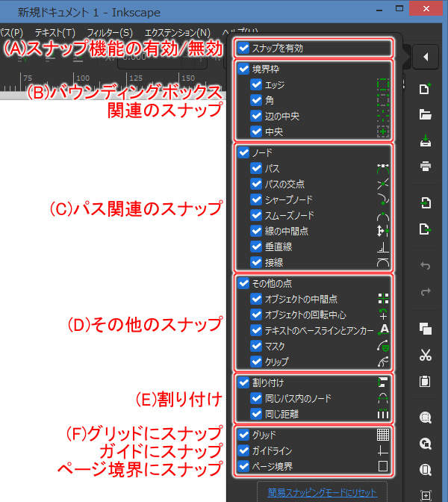Click the New document icon
The image size is (448, 502).
coord(426,89)
